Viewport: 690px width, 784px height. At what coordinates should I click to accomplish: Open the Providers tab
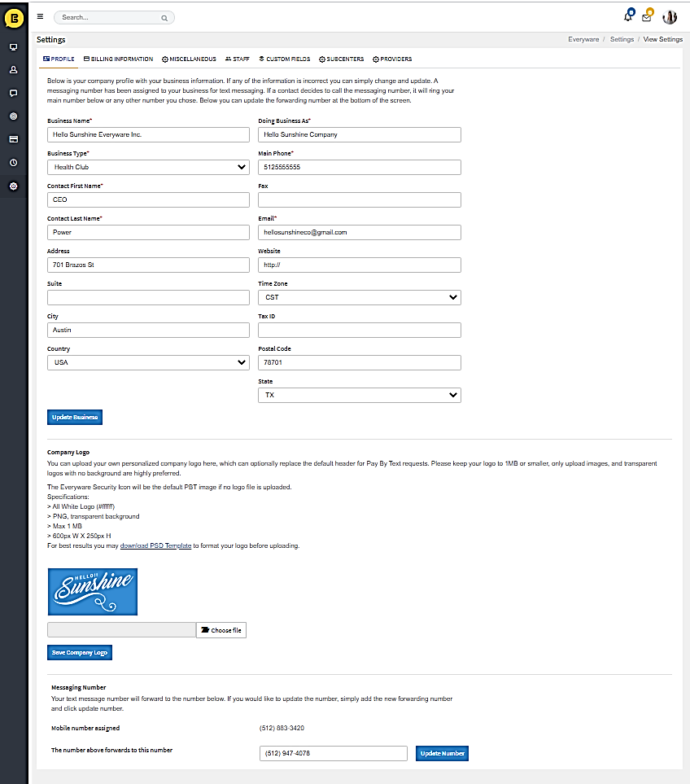pos(392,59)
